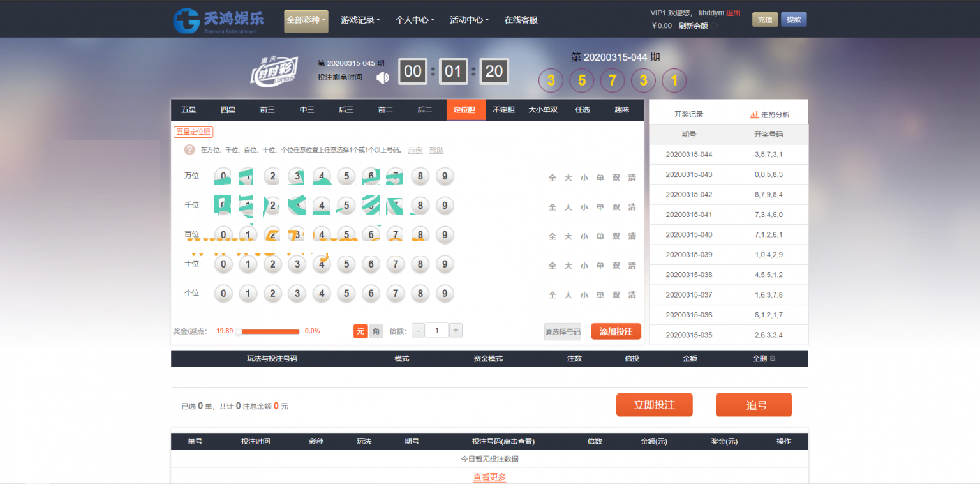
Task: Open 走势分析 trend chart icon
Action: pyautogui.click(x=754, y=114)
